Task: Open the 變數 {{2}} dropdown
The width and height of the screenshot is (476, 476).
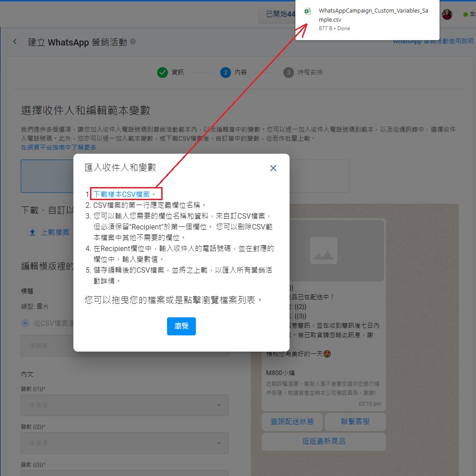Action: pyautogui.click(x=124, y=443)
